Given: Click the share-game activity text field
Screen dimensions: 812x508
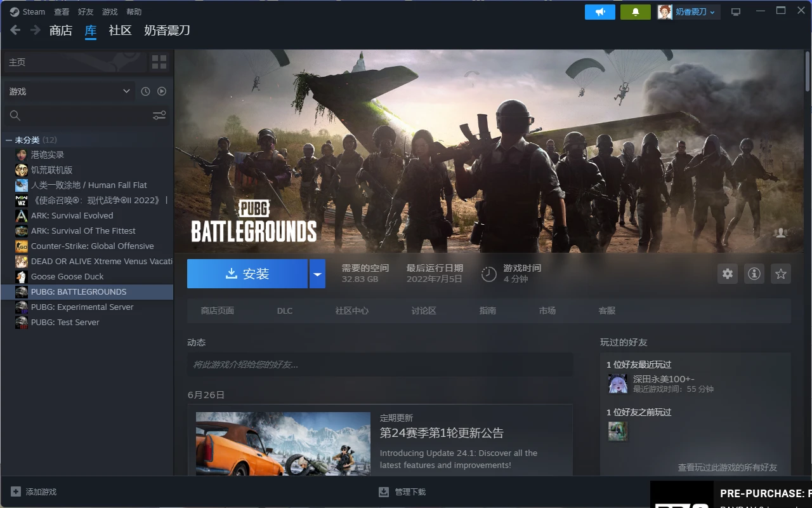Looking at the screenshot, I should point(380,364).
